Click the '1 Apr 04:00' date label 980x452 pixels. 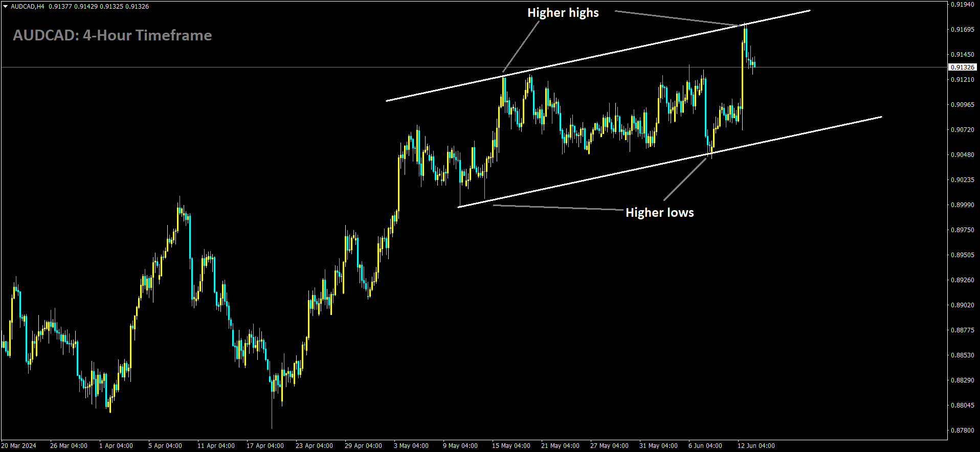pos(116,446)
